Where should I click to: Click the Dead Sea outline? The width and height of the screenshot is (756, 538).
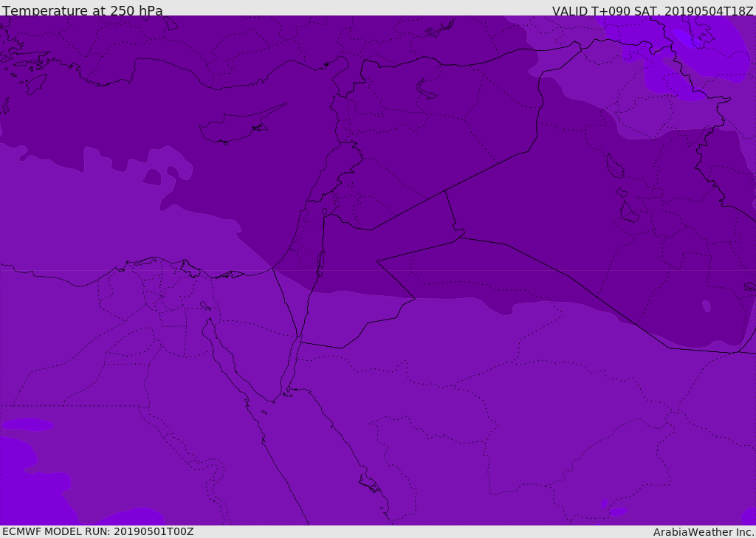pyautogui.click(x=320, y=262)
